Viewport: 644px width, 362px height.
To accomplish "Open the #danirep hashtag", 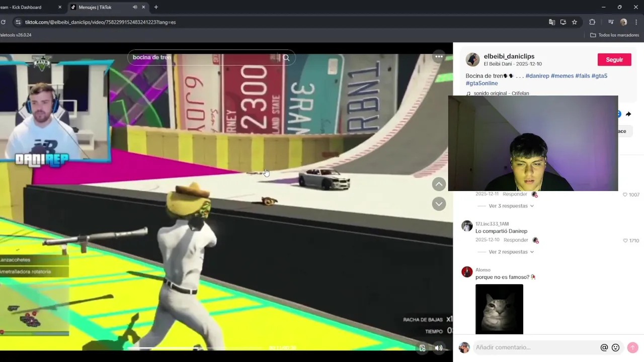I will [537, 76].
